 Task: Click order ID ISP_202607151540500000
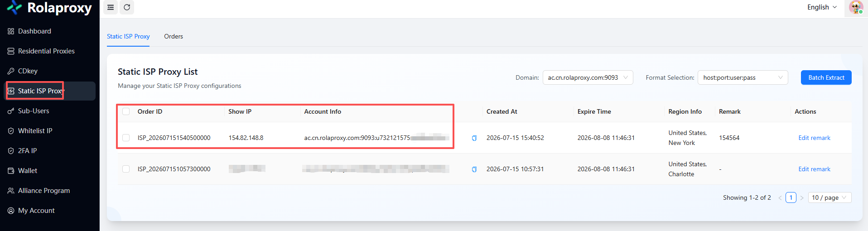coord(174,138)
